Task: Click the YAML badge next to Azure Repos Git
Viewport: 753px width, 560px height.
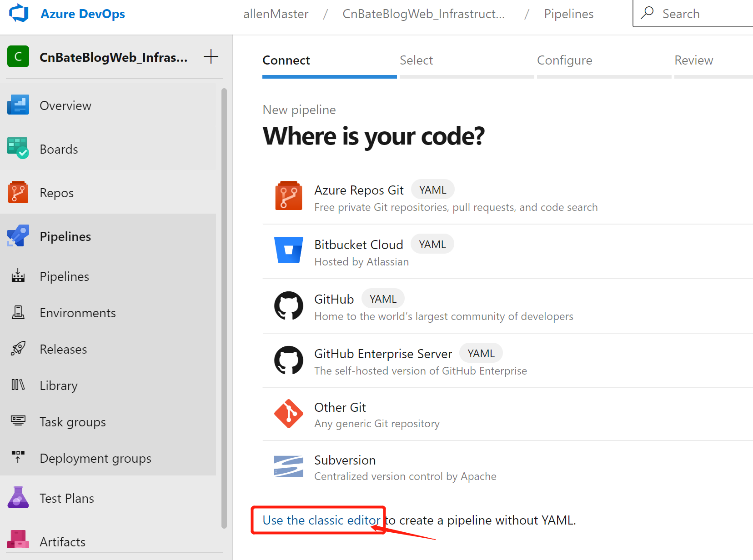Action: click(x=433, y=190)
